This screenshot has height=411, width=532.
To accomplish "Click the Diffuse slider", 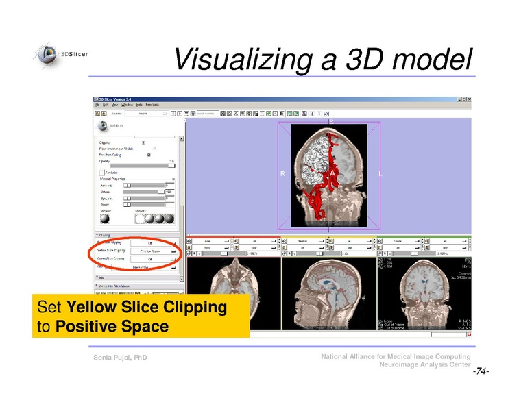I will click(144, 192).
